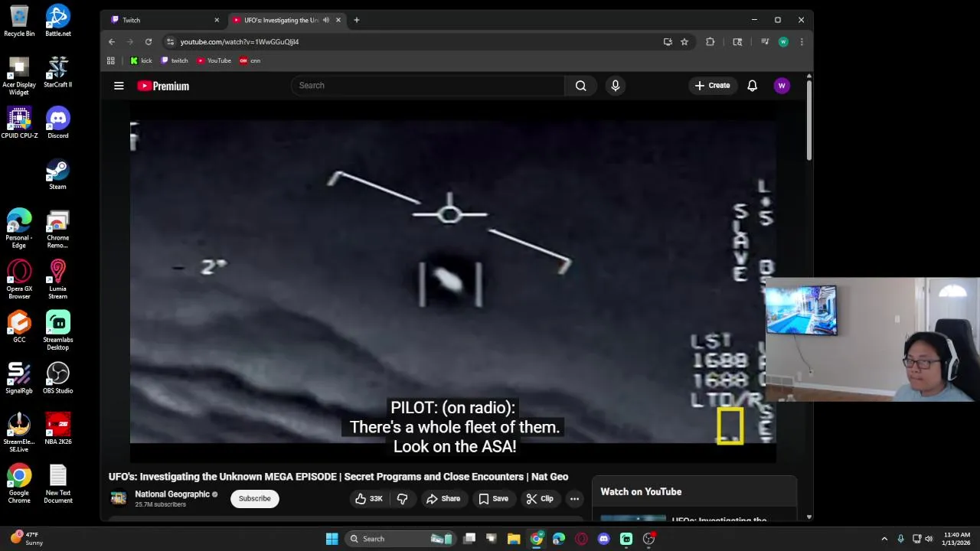The width and height of the screenshot is (980, 551).
Task: Click the Create button
Action: 713,86
